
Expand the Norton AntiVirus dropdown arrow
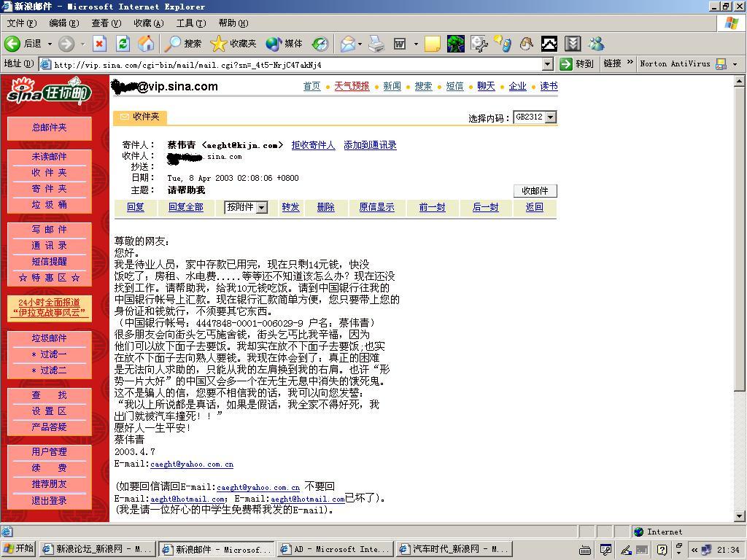pyautogui.click(x=735, y=64)
